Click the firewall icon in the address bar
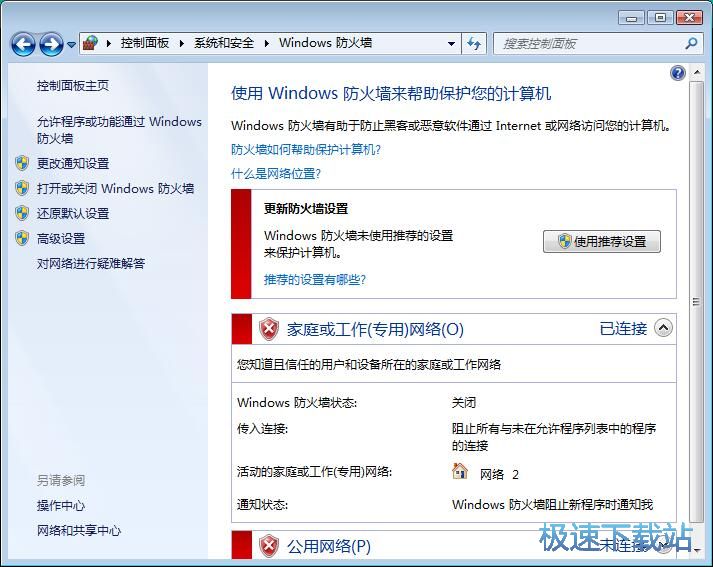The height and width of the screenshot is (567, 713). (90, 43)
